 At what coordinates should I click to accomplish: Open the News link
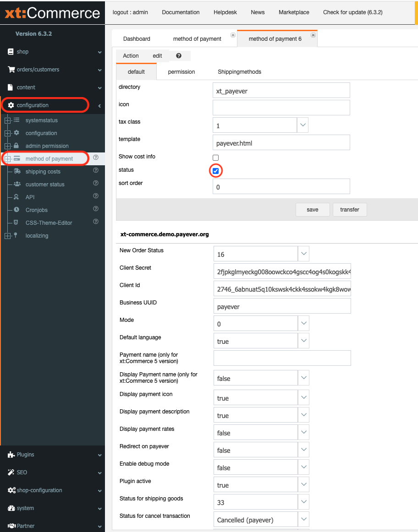click(x=258, y=12)
